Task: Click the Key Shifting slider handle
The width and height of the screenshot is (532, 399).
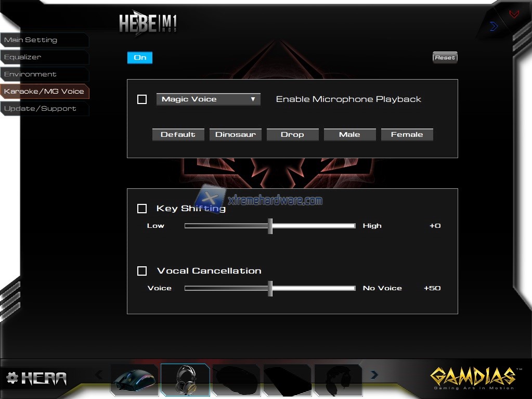Action: point(270,226)
